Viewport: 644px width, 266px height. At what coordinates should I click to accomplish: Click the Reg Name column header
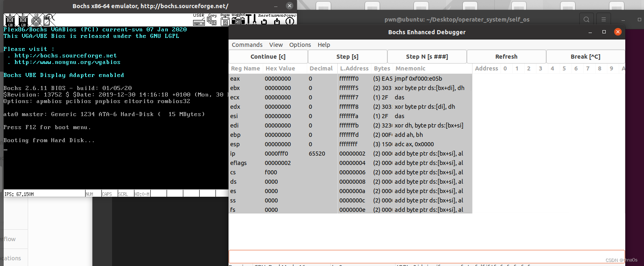pos(245,68)
